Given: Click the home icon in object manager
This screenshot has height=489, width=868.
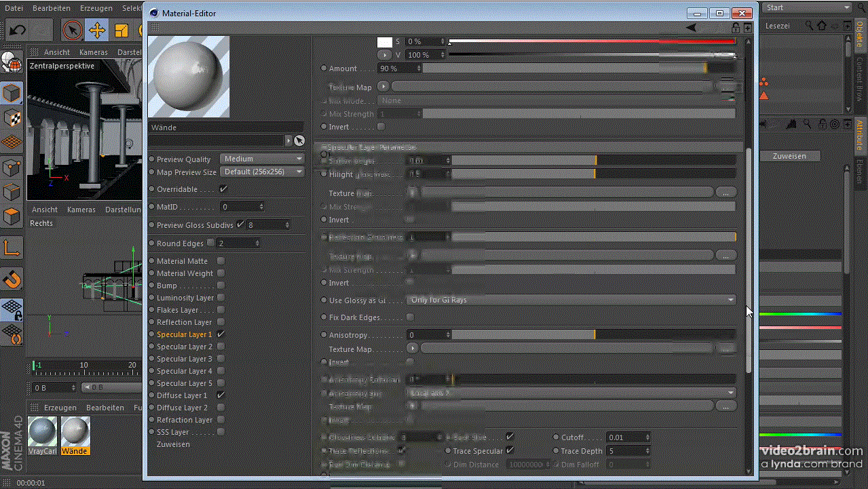Looking at the screenshot, I should (822, 25).
